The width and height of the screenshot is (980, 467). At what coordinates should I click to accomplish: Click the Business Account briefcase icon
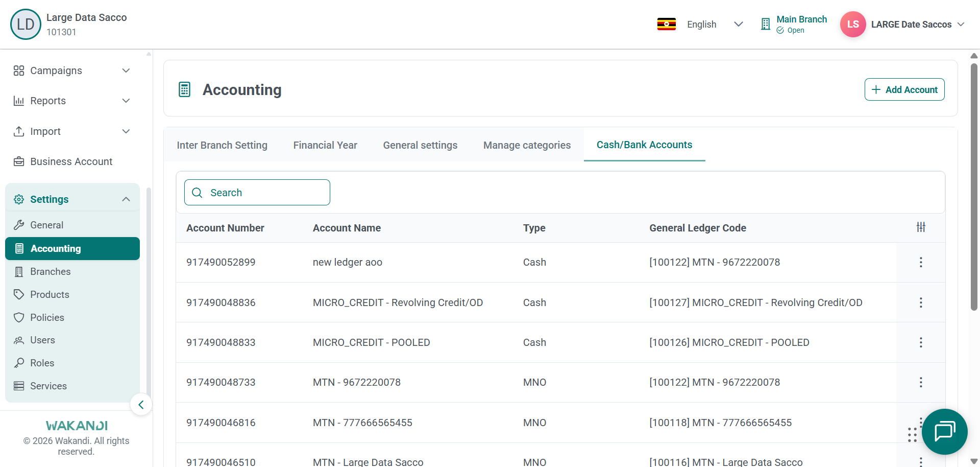19,161
